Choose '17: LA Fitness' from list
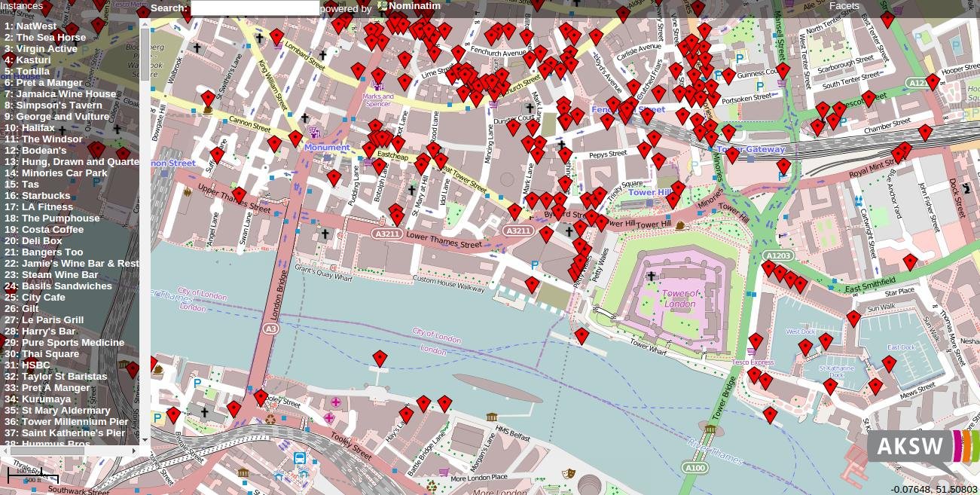 point(38,206)
